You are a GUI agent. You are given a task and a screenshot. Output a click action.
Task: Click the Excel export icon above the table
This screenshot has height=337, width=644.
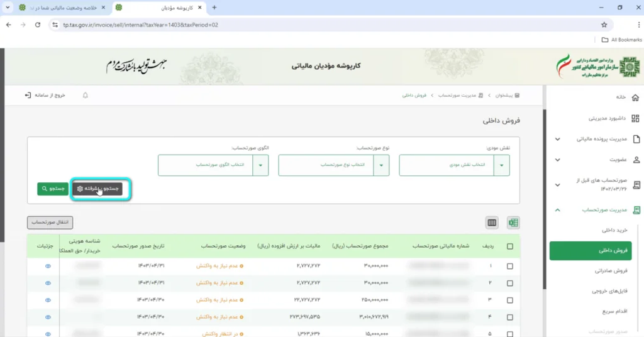point(513,223)
